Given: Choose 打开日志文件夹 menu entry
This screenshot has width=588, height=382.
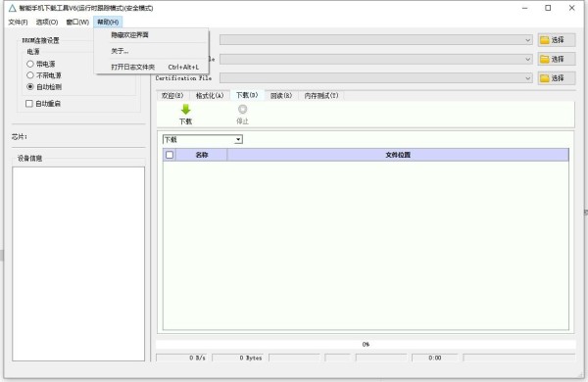Looking at the screenshot, I should (152, 68).
